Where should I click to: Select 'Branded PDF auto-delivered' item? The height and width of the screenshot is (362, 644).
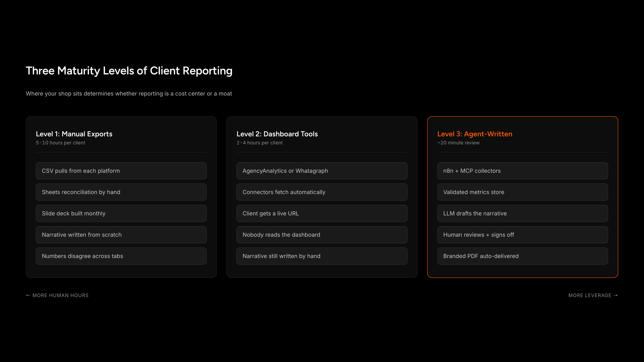(522, 256)
